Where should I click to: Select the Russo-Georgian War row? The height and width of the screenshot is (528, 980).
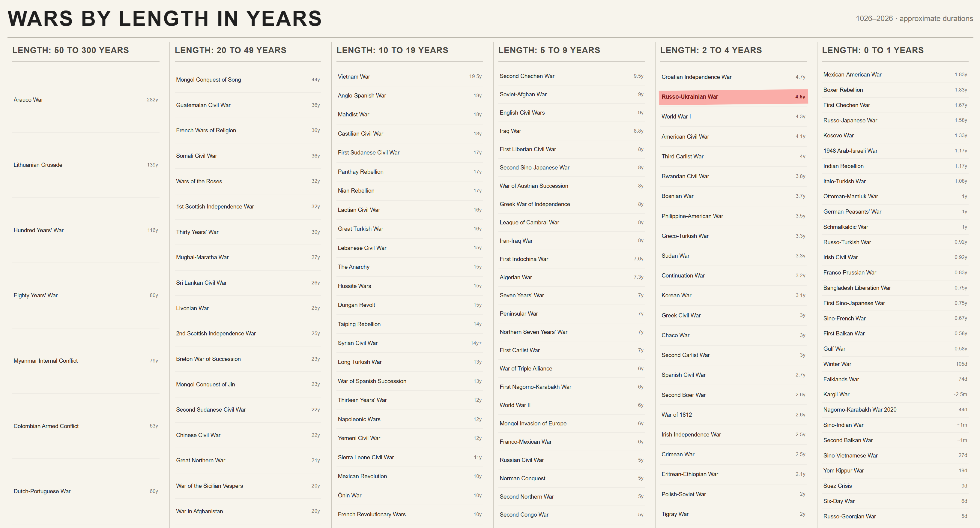895,516
